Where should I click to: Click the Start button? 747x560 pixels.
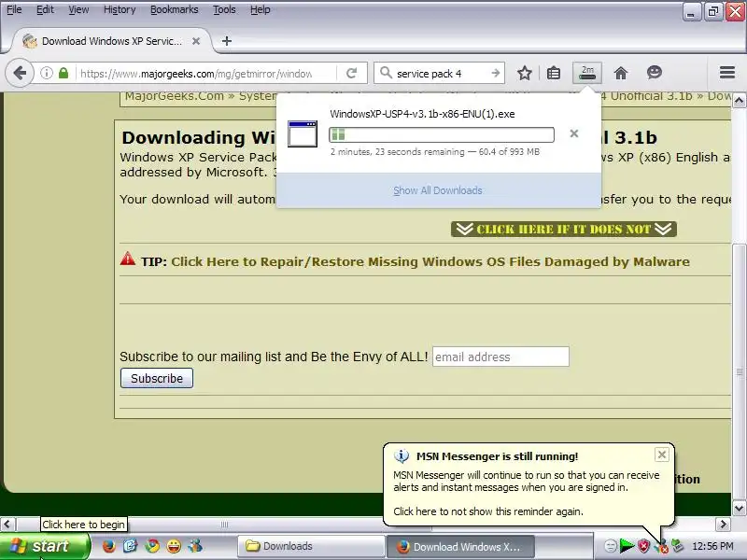pyautogui.click(x=44, y=546)
